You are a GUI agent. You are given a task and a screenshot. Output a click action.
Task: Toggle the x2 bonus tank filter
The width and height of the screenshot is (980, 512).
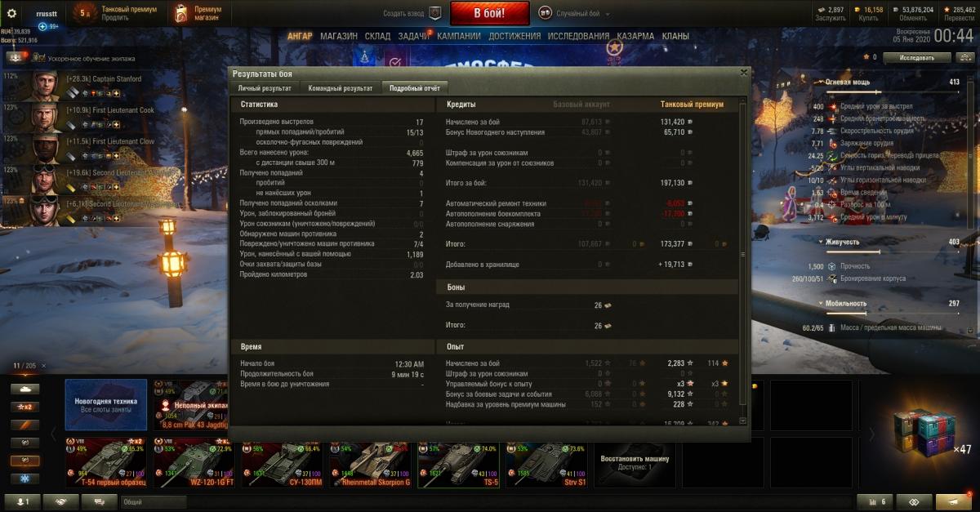pos(23,407)
